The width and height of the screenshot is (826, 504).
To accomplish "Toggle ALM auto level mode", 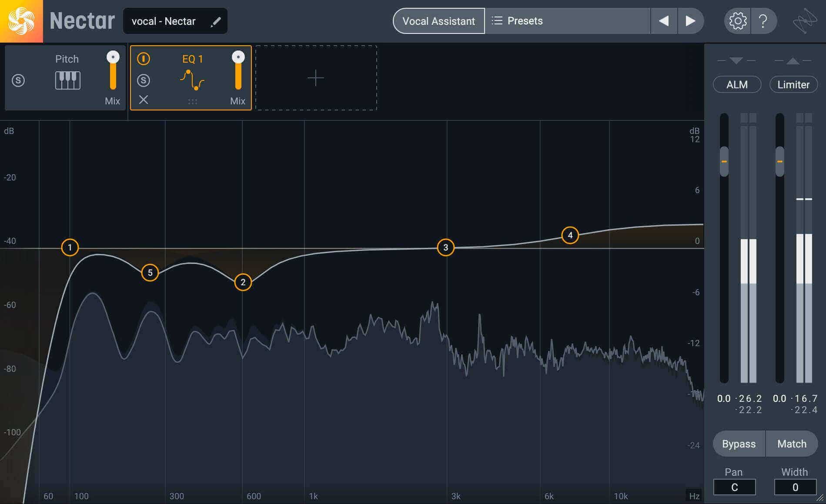I will (737, 84).
